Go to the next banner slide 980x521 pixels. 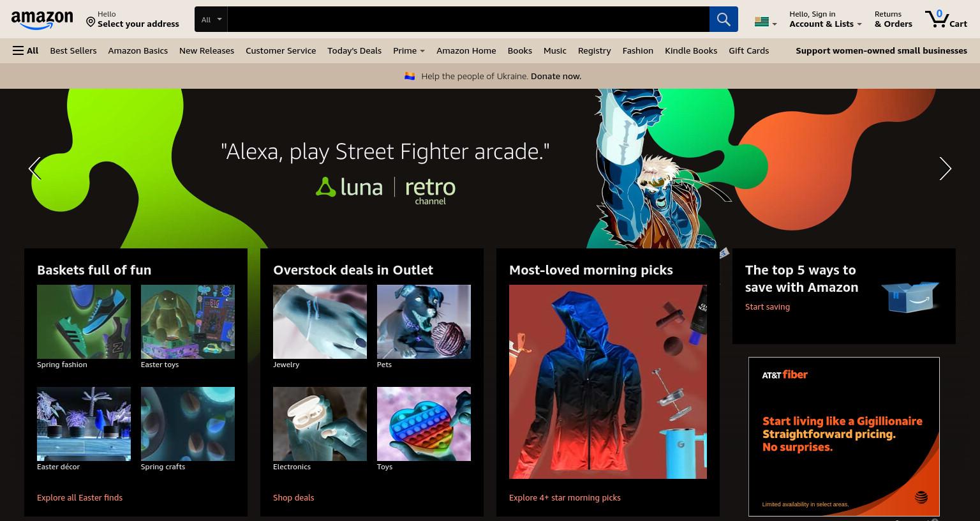[945, 169]
